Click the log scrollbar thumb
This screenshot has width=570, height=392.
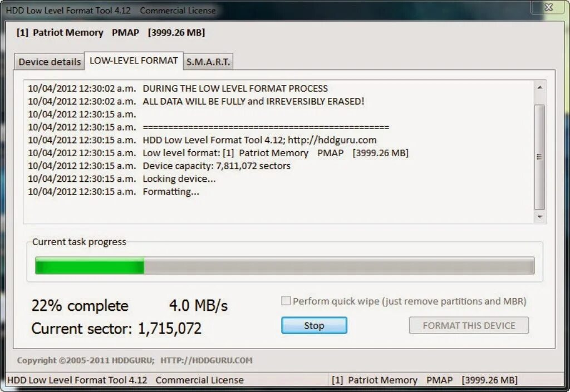pos(540,157)
